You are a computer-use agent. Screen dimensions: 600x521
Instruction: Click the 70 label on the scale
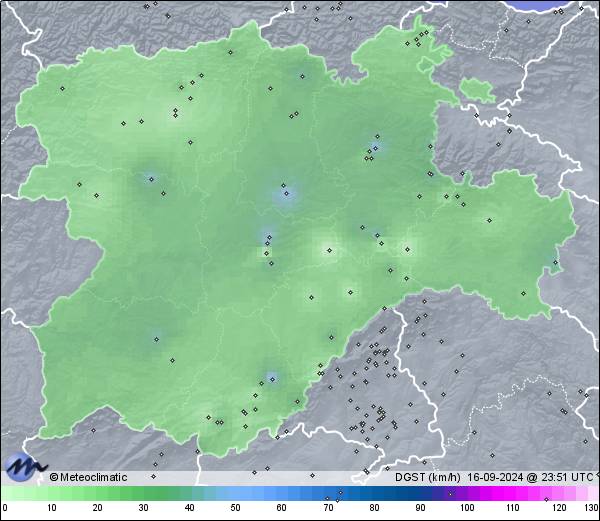[328, 508]
